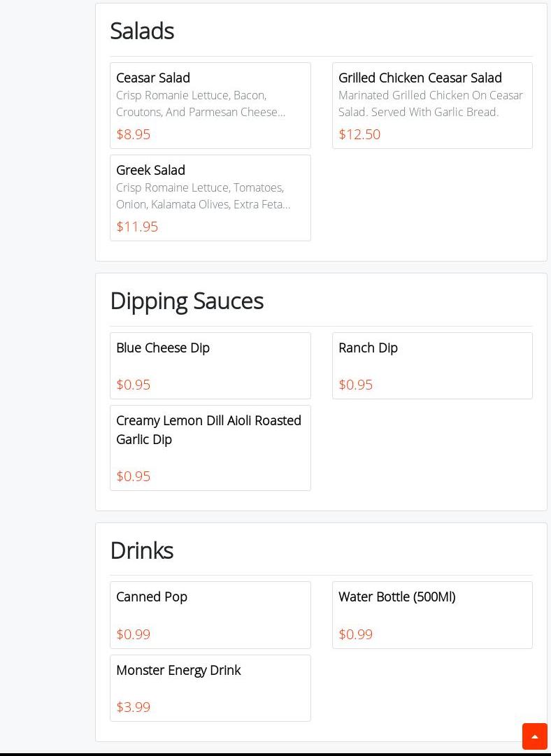The image size is (551, 756).
Task: Click the scroll-to-top arrow button
Action: point(534,736)
